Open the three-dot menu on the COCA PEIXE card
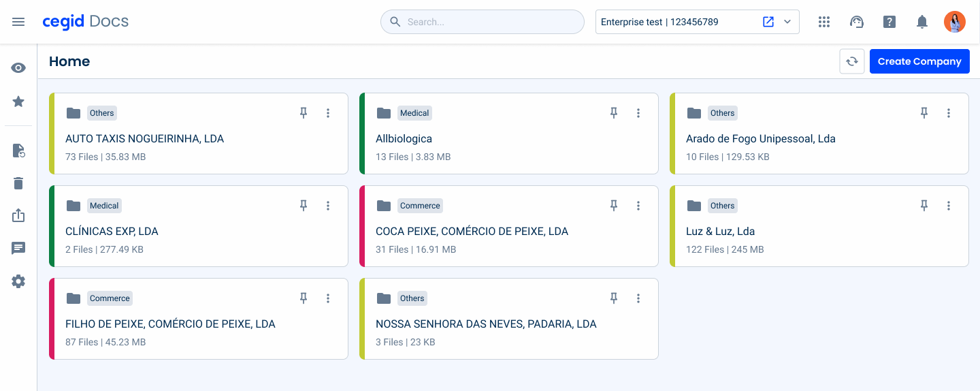The height and width of the screenshot is (391, 980). 638,206
